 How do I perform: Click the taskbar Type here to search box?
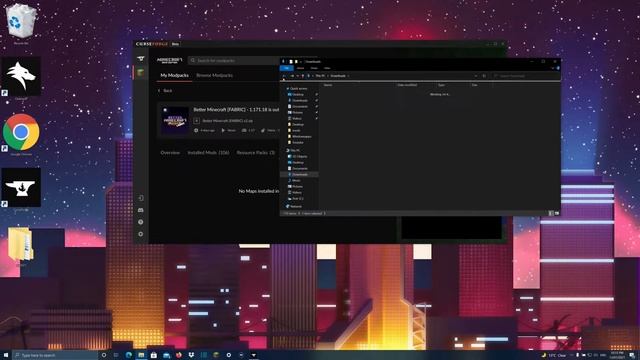point(55,355)
